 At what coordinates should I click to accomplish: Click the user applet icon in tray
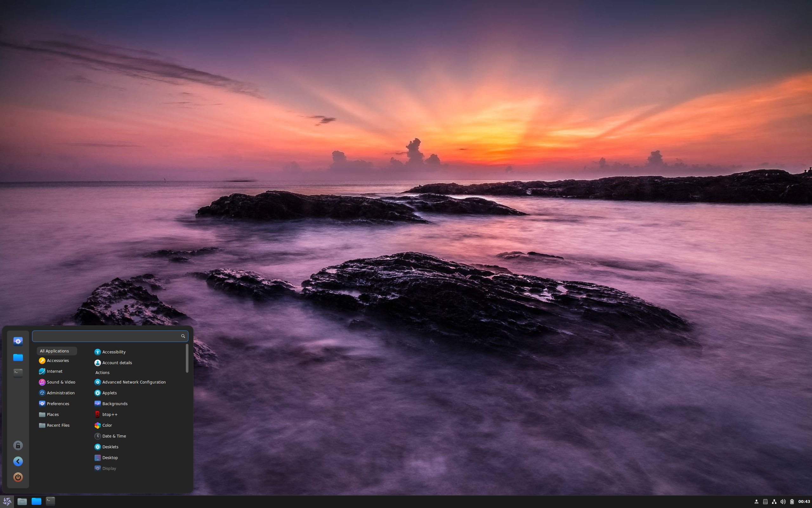[756, 502]
